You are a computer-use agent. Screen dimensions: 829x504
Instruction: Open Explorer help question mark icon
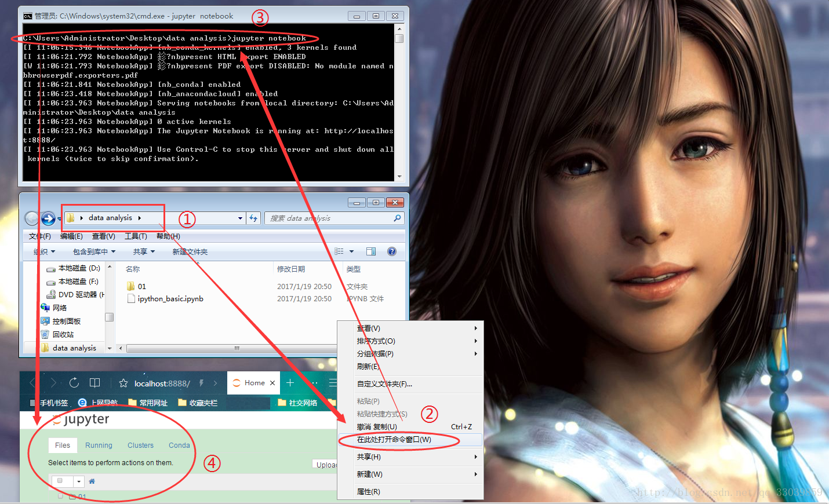tap(392, 251)
